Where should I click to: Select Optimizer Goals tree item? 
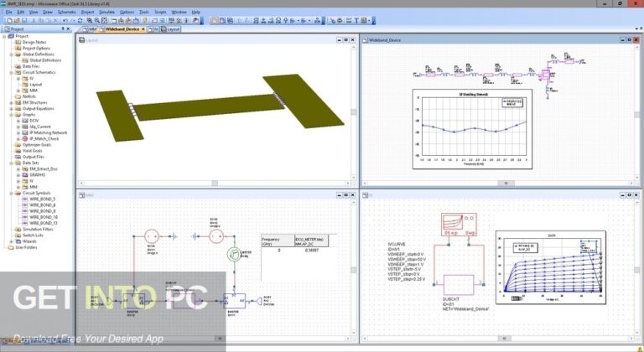point(37,145)
